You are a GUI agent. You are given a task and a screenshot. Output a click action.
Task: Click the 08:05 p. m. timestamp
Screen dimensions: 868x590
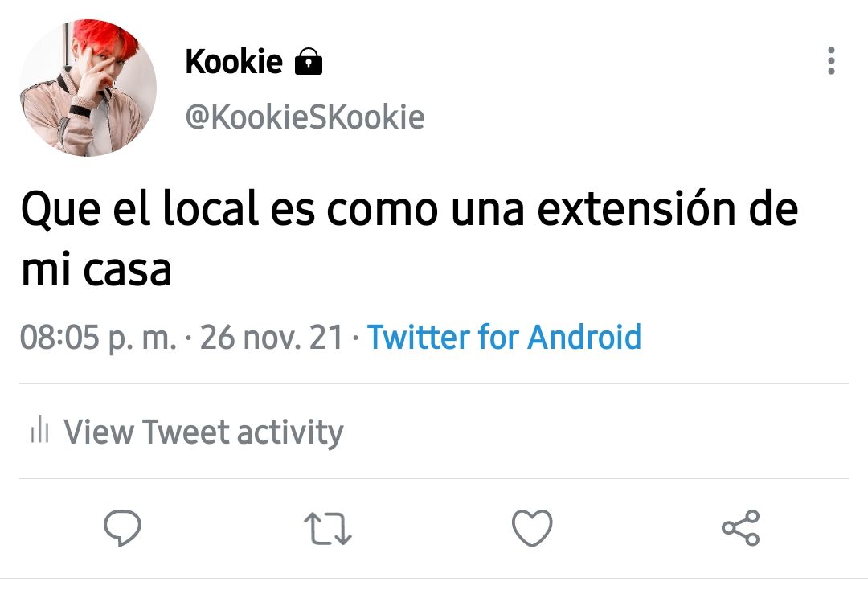click(x=98, y=338)
